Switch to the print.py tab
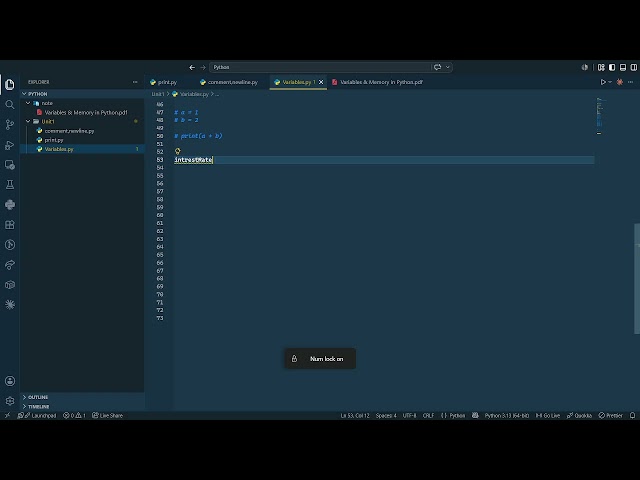 tap(164, 82)
